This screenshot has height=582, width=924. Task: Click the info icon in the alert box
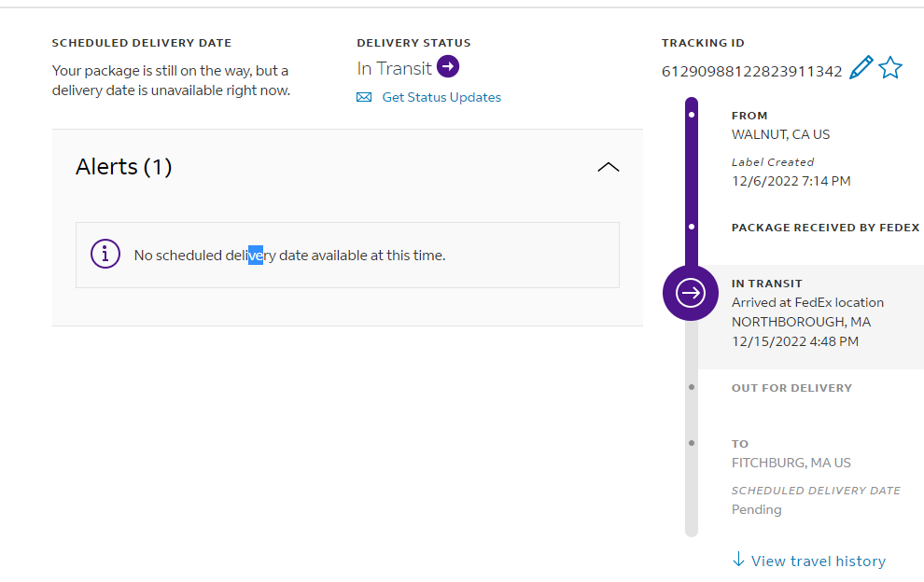(105, 254)
